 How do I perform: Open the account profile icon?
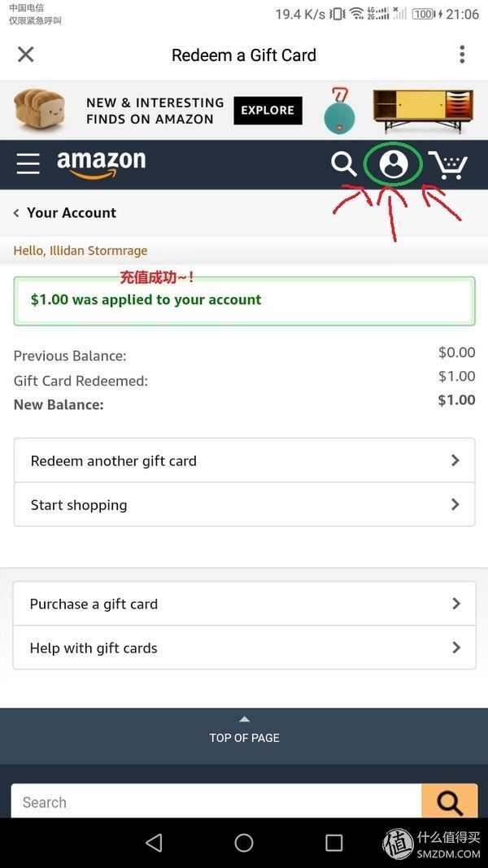393,164
